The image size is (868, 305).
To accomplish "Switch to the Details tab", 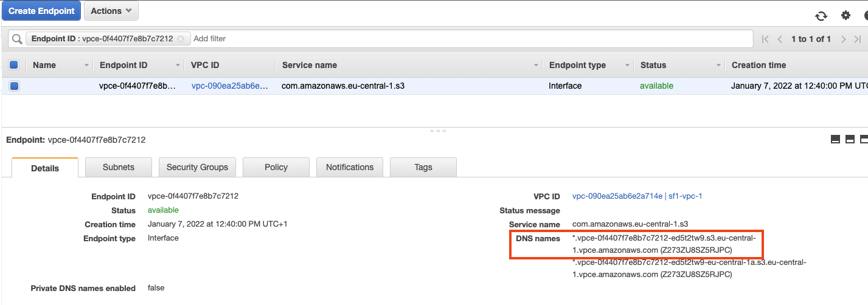I will tap(45, 168).
